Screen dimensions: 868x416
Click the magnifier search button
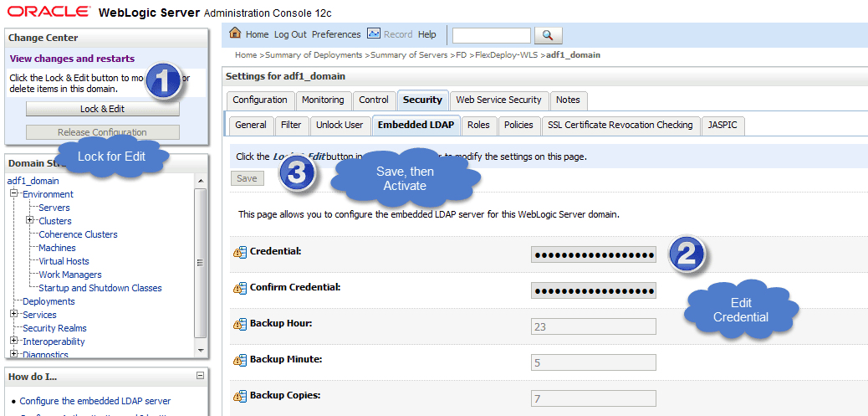(x=548, y=35)
